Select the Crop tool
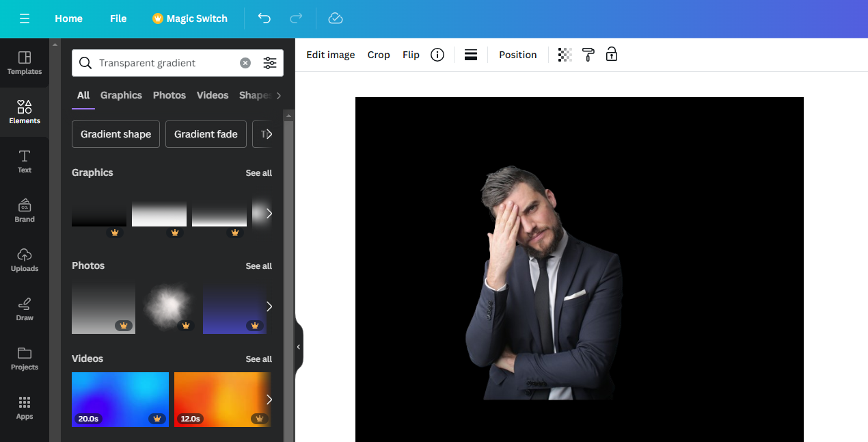 pyautogui.click(x=379, y=55)
